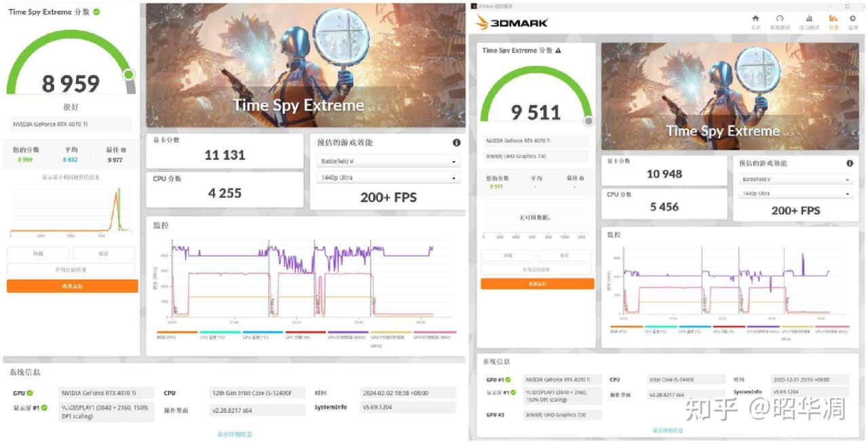
Task: Toggle purple CPU clock legend in the 8 959 window's chart
Action: 347,335
